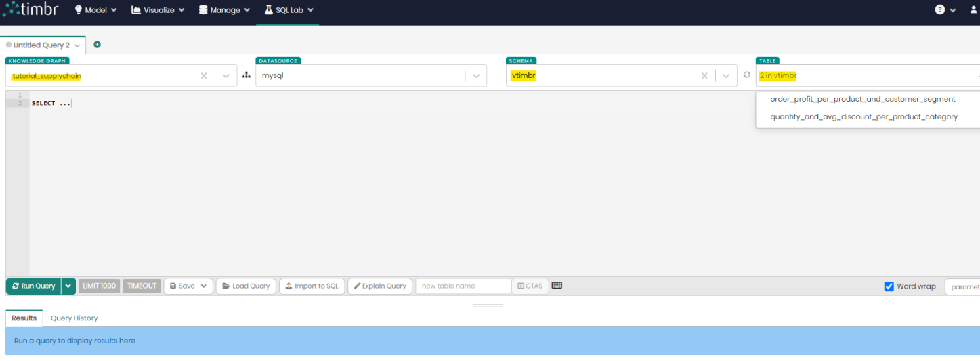Click the SQL Lab flask icon
The width and height of the screenshot is (980, 361).
[268, 10]
